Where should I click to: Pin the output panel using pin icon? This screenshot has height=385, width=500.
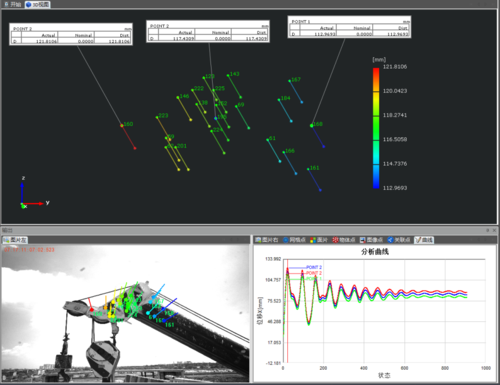click(488, 230)
